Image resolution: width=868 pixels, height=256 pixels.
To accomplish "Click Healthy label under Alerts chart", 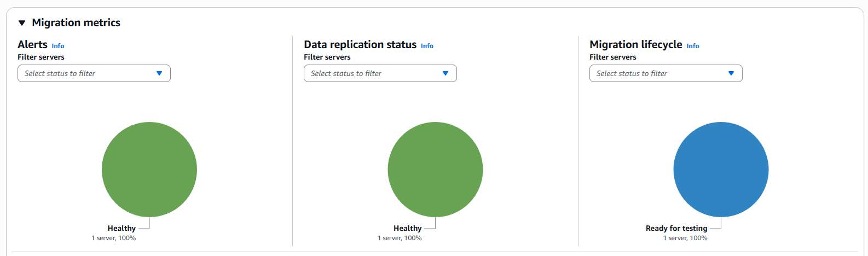I will 121,228.
